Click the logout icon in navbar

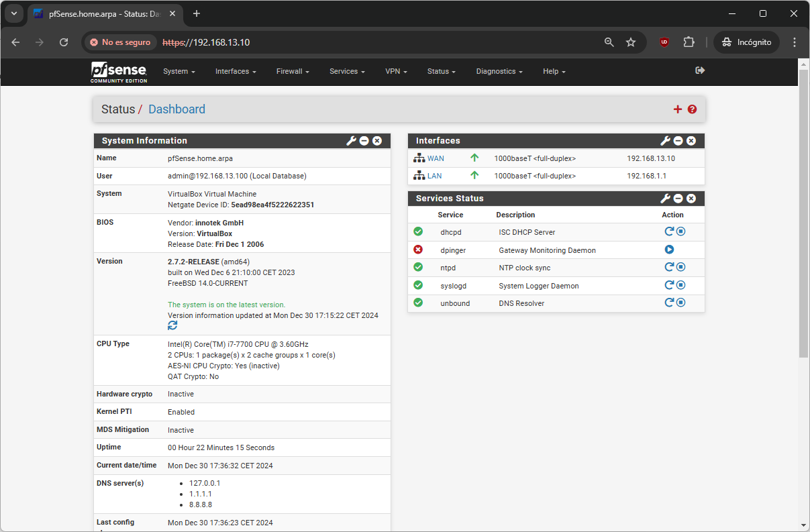pos(700,70)
